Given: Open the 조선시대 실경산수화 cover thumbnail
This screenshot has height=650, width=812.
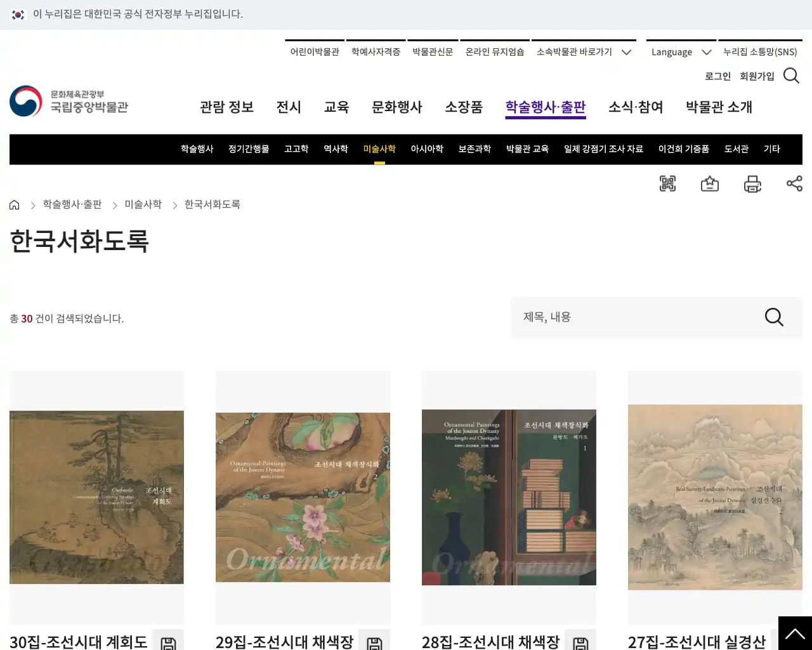Looking at the screenshot, I should point(715,497).
